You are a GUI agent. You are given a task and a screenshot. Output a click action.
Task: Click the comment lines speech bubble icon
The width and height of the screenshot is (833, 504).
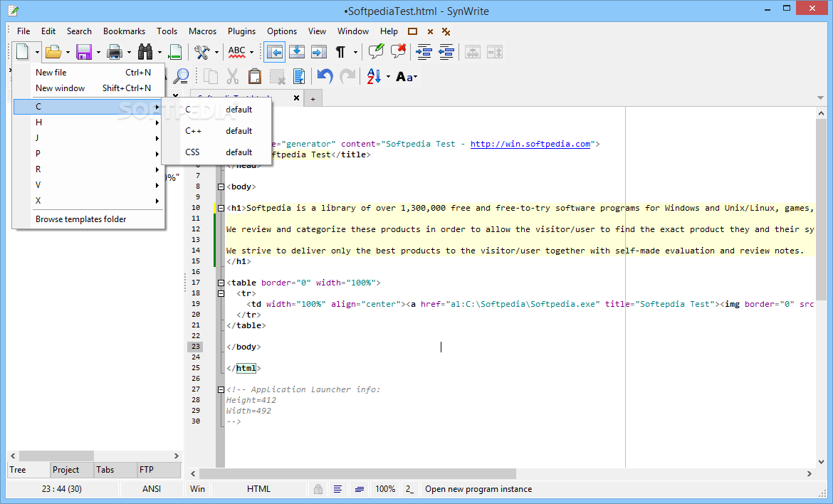click(376, 51)
